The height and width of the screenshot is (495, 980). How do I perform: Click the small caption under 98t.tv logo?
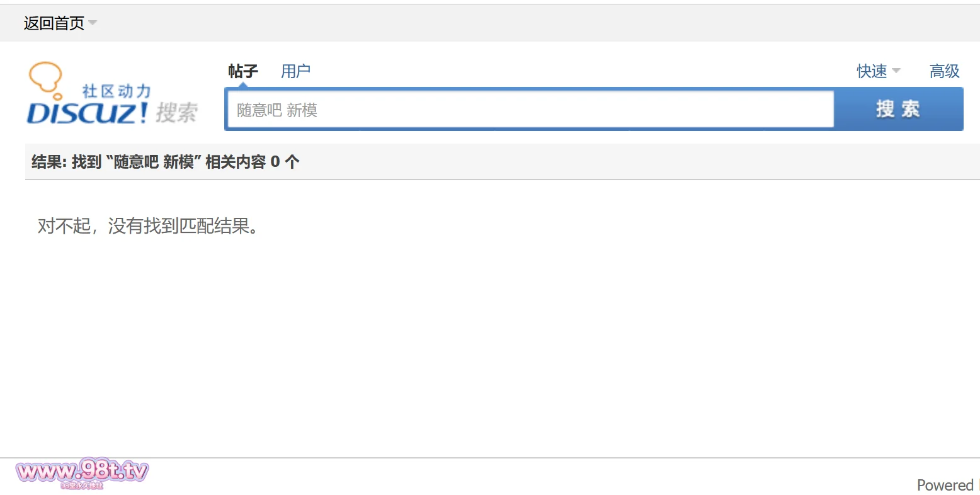coord(82,486)
